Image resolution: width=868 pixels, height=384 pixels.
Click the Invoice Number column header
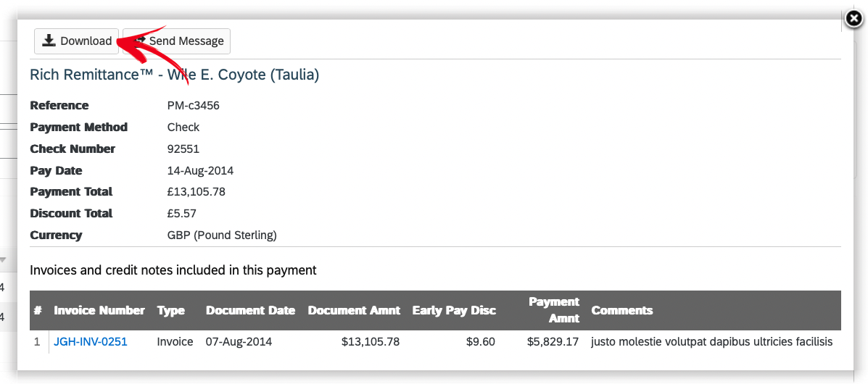(99, 310)
